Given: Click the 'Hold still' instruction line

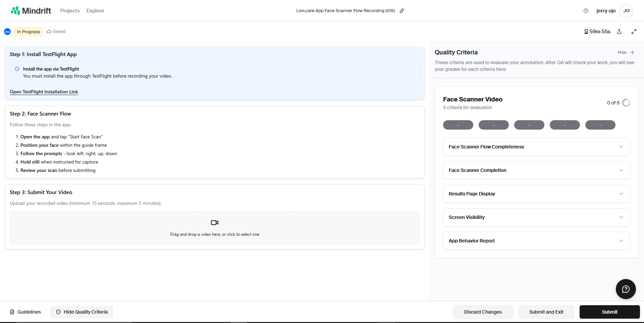Looking at the screenshot, I should point(59,162).
